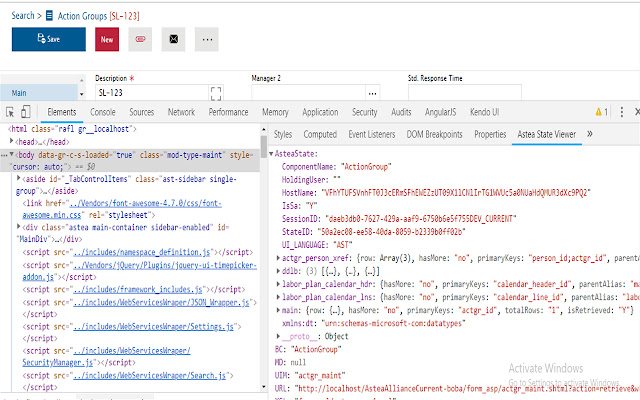Expand the labor_plan_calendar_lns property
This screenshot has height=400, width=640.
point(278,297)
